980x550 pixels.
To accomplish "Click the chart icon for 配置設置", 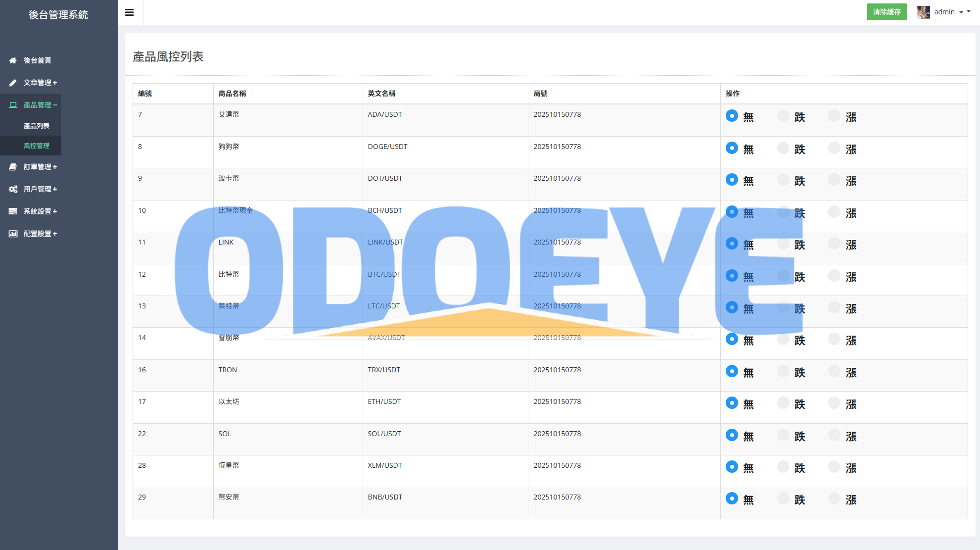I will [13, 234].
